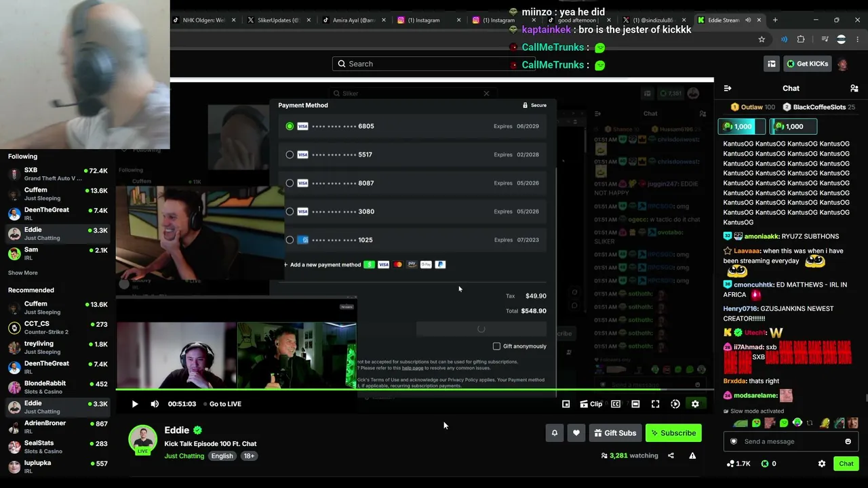The height and width of the screenshot is (488, 868).
Task: Jump to live with Go to LIVE
Action: tap(225, 404)
